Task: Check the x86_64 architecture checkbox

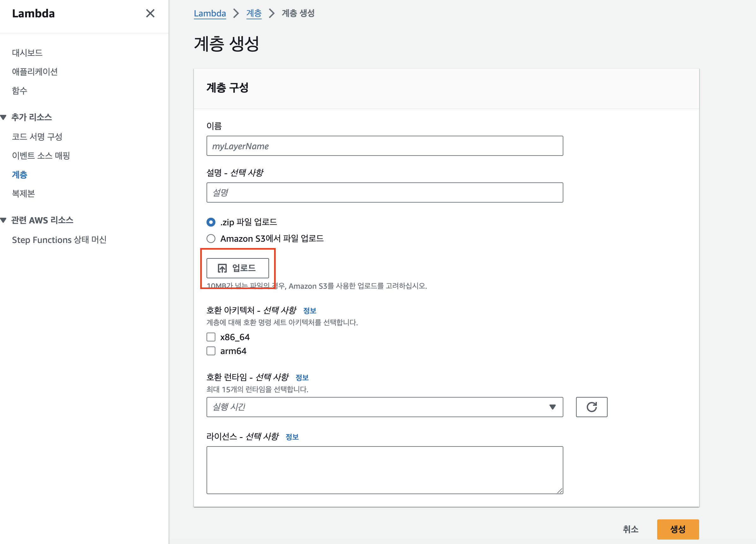Action: [x=211, y=337]
